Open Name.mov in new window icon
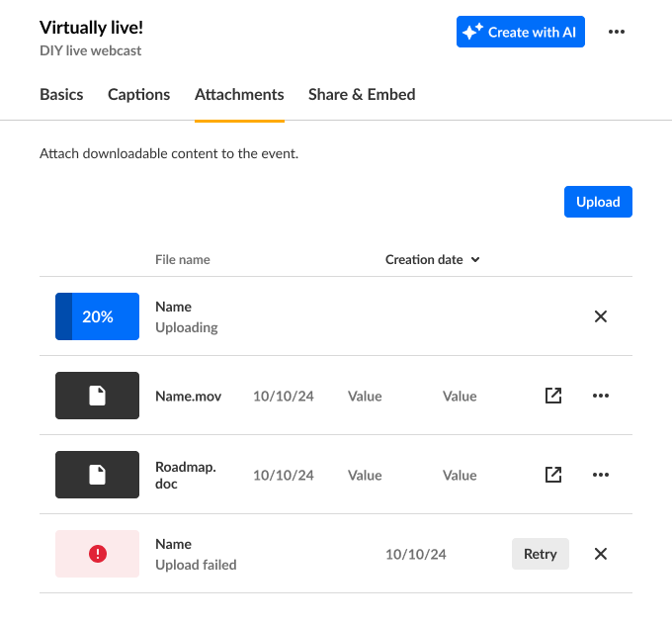 tap(553, 396)
